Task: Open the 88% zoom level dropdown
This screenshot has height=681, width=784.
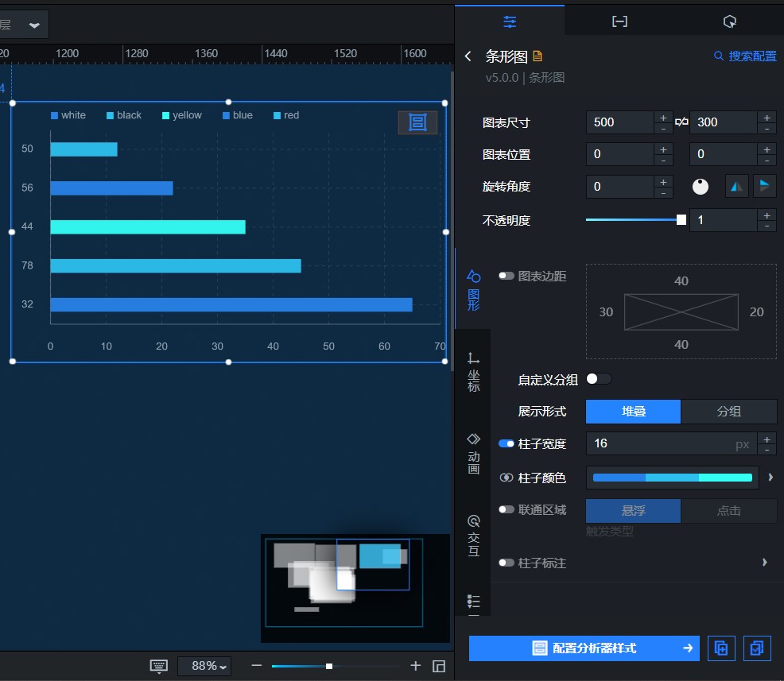Action: (204, 666)
